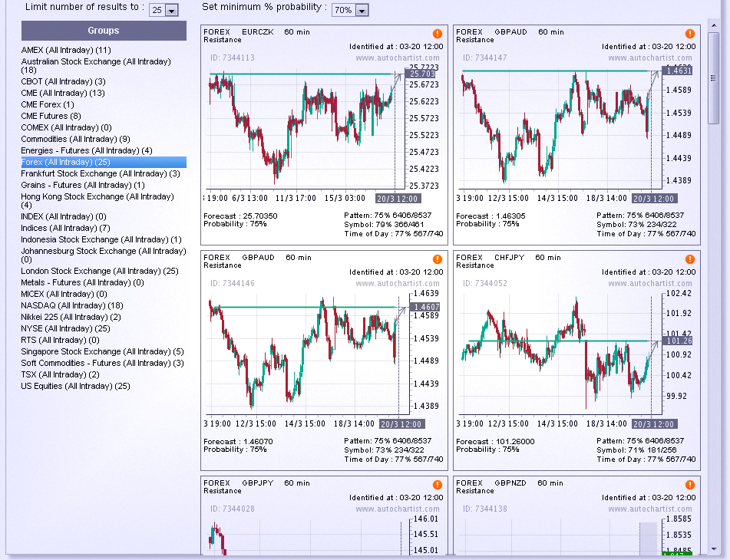Click alert icon on second GBPAUD chart
The height and width of the screenshot is (560, 730).
(438, 259)
